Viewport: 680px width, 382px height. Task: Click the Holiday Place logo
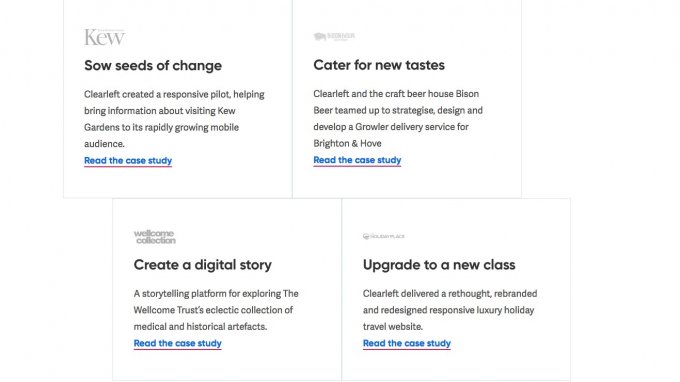coord(384,236)
